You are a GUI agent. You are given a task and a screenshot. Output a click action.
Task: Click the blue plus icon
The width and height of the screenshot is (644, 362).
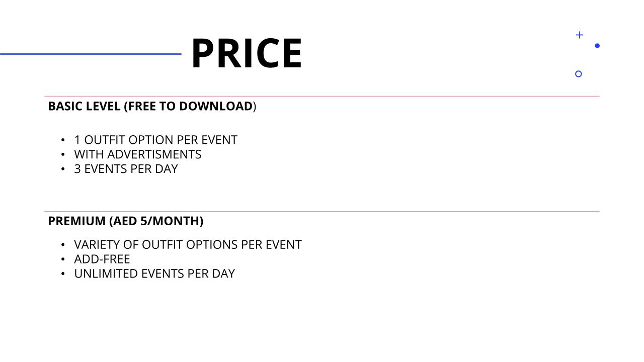(x=579, y=35)
